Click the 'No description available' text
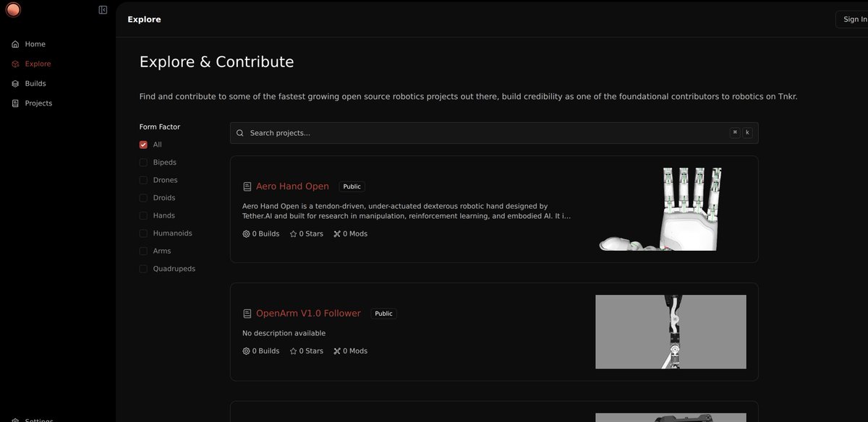868x422 pixels. tap(284, 333)
